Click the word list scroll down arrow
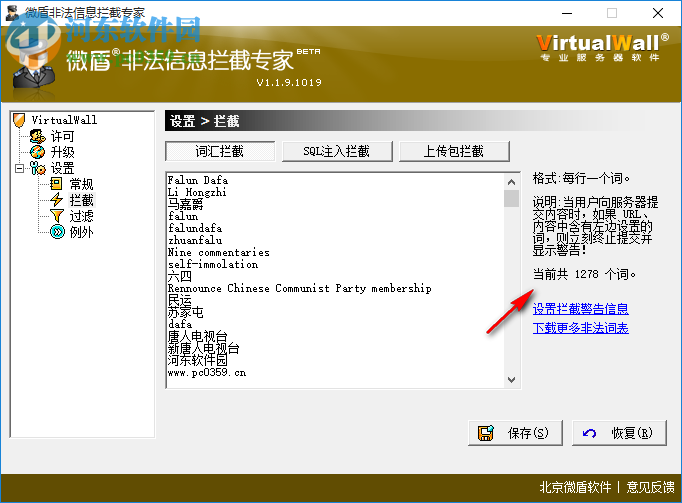 512,379
